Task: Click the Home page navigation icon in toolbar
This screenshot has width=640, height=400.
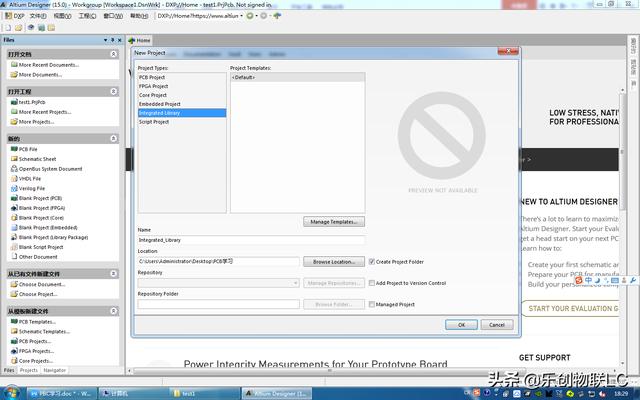Action: coord(278,16)
